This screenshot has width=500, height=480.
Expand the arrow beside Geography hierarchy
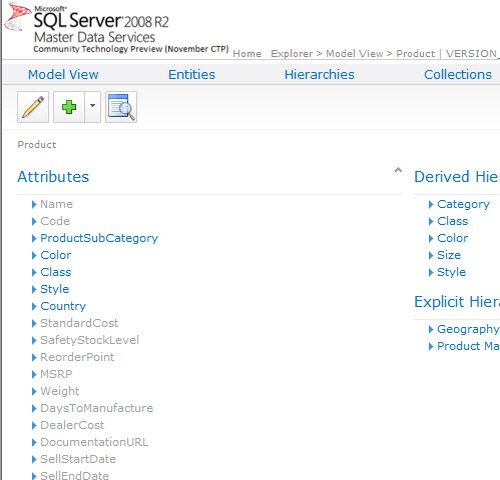point(431,329)
